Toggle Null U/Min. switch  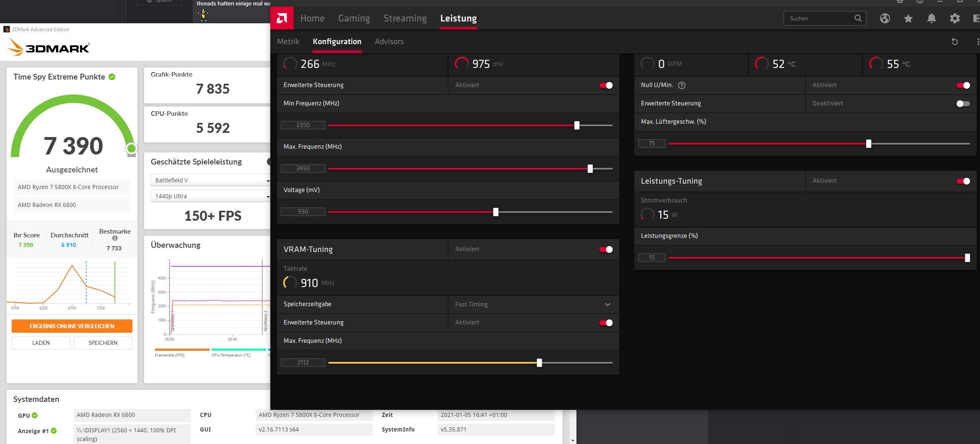click(963, 85)
